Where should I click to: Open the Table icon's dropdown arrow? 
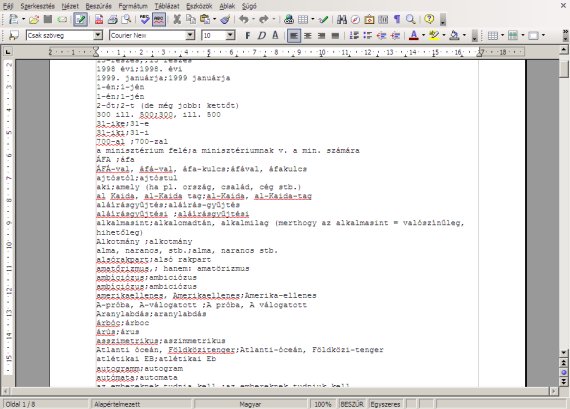pyautogui.click(x=312, y=19)
